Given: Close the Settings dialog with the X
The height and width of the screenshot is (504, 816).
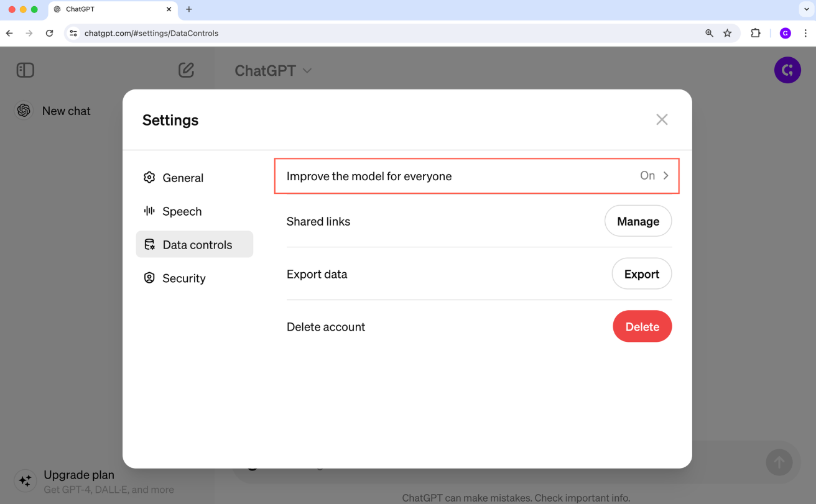Looking at the screenshot, I should [662, 119].
